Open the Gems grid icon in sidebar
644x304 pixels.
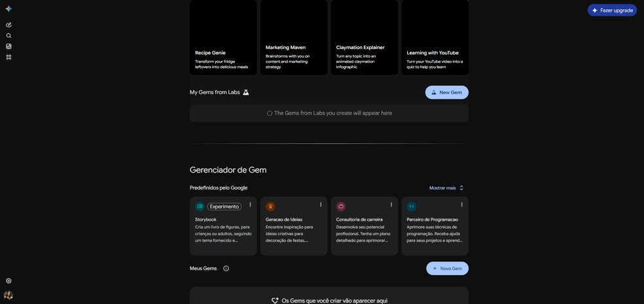coord(9,58)
